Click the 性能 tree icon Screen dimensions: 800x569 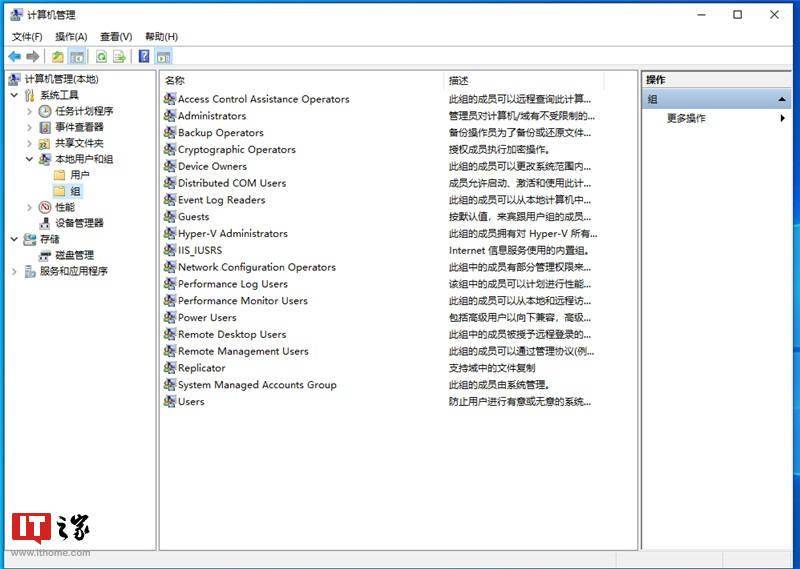click(45, 207)
